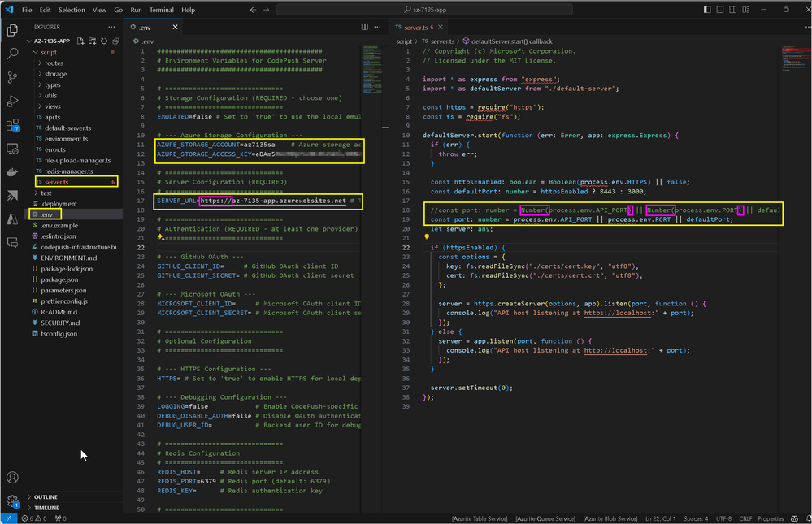Click the az-7135-app search command center
The width and height of the screenshot is (812, 524).
[x=424, y=10]
